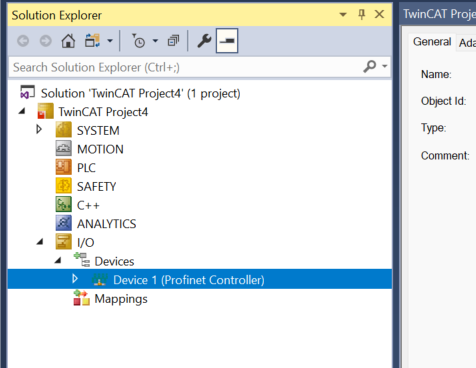Pin the Solution Explorer panel
The width and height of the screenshot is (476, 368).
click(362, 14)
